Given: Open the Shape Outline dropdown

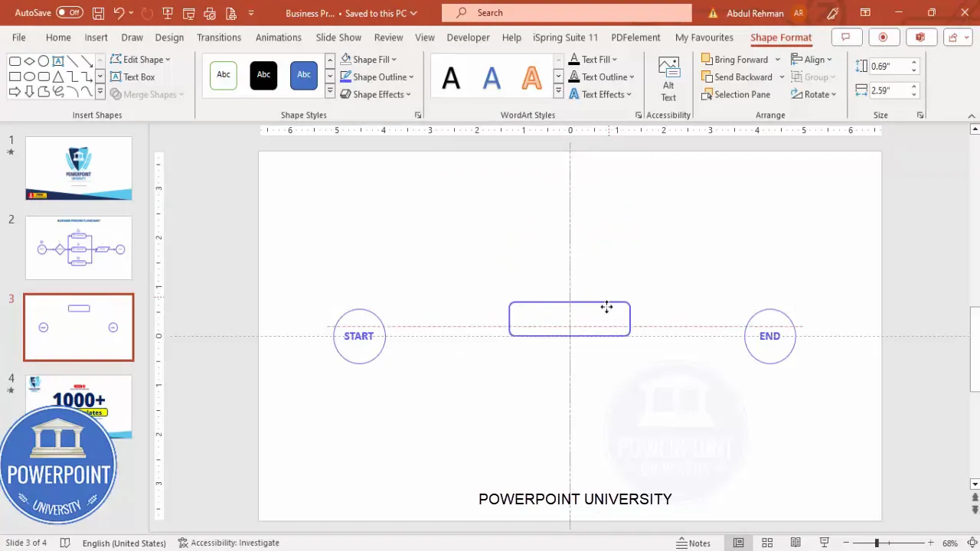Looking at the screenshot, I should [x=377, y=77].
